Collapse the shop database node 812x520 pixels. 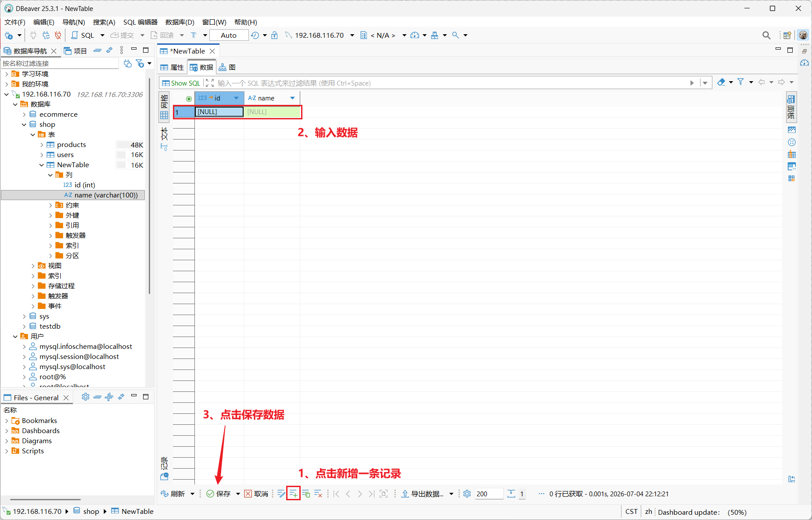click(x=24, y=125)
